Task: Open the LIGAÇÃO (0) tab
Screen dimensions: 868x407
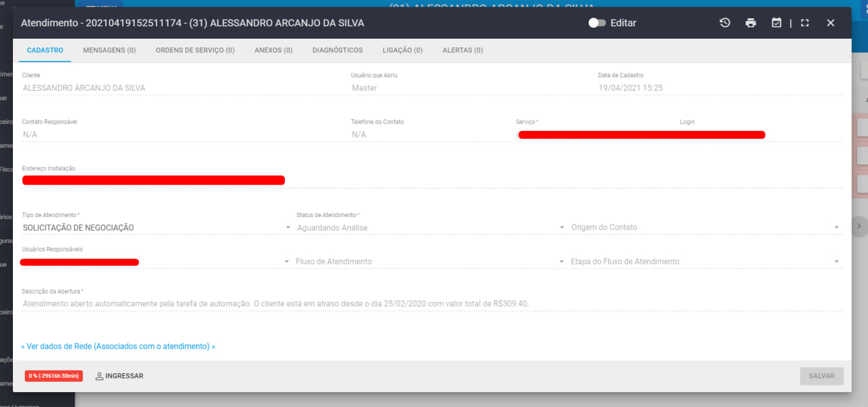Action: [403, 50]
